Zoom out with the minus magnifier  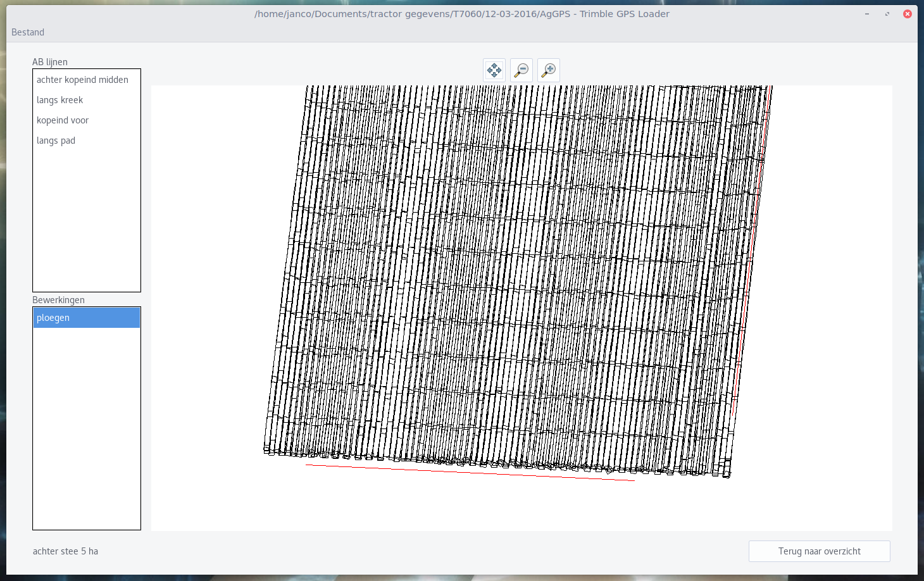point(521,70)
